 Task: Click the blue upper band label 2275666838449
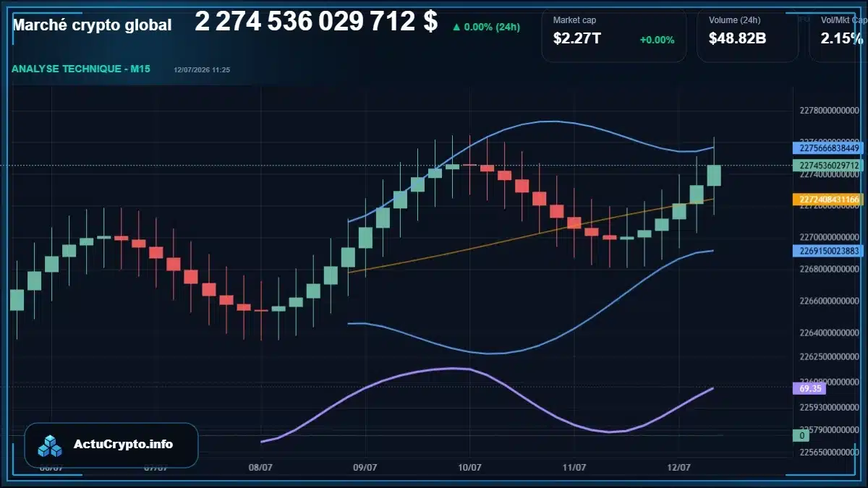828,148
